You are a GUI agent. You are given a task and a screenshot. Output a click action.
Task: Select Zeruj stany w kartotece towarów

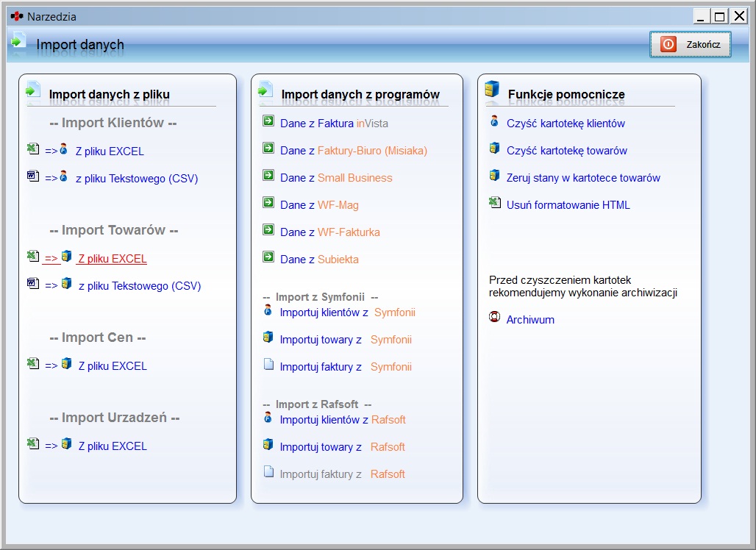(x=583, y=179)
